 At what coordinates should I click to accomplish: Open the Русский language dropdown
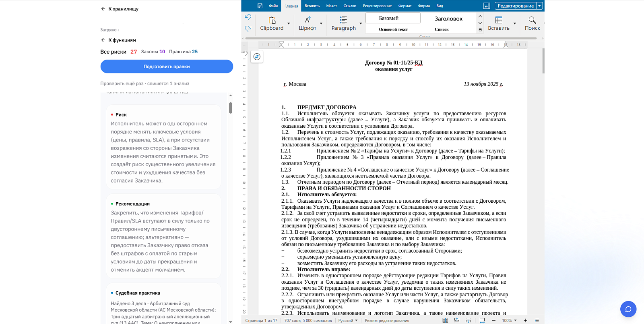click(348, 320)
